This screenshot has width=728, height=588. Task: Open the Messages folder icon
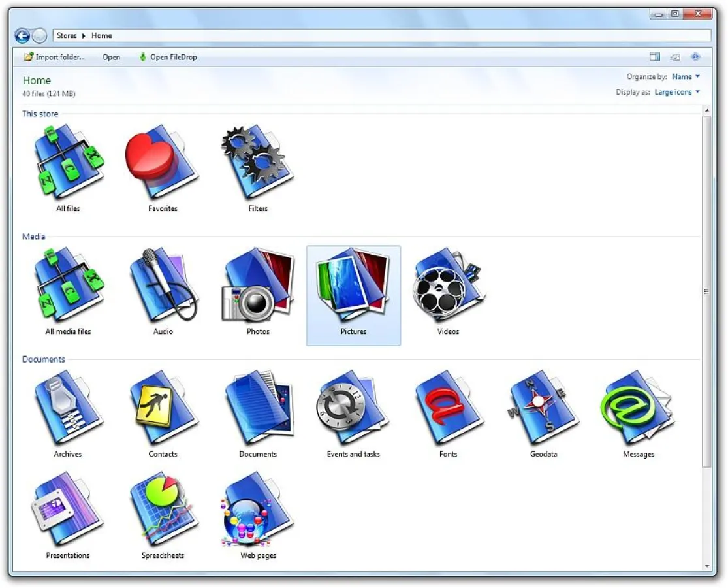pos(638,408)
